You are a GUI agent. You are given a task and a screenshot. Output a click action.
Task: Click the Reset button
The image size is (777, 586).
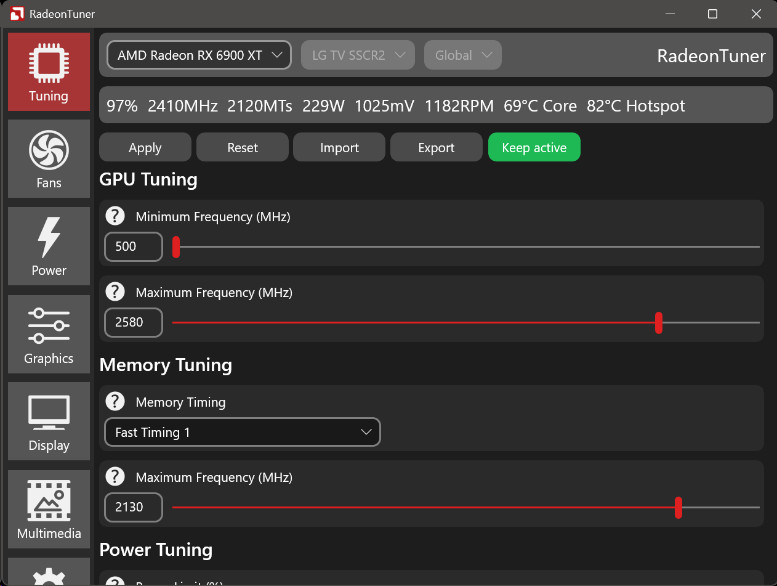(242, 147)
